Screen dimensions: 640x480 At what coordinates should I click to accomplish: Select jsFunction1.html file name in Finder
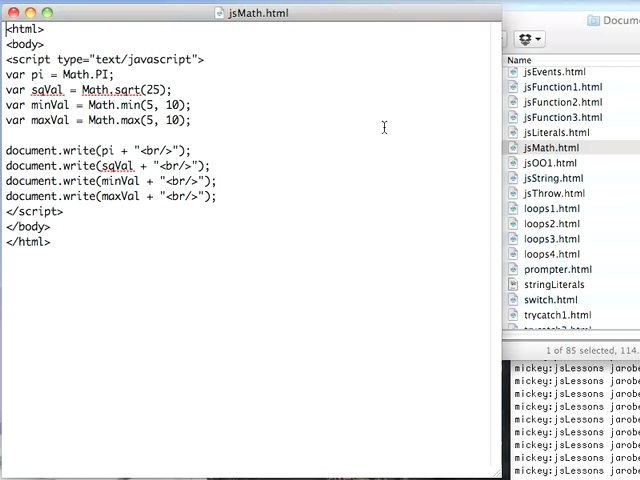tap(563, 87)
